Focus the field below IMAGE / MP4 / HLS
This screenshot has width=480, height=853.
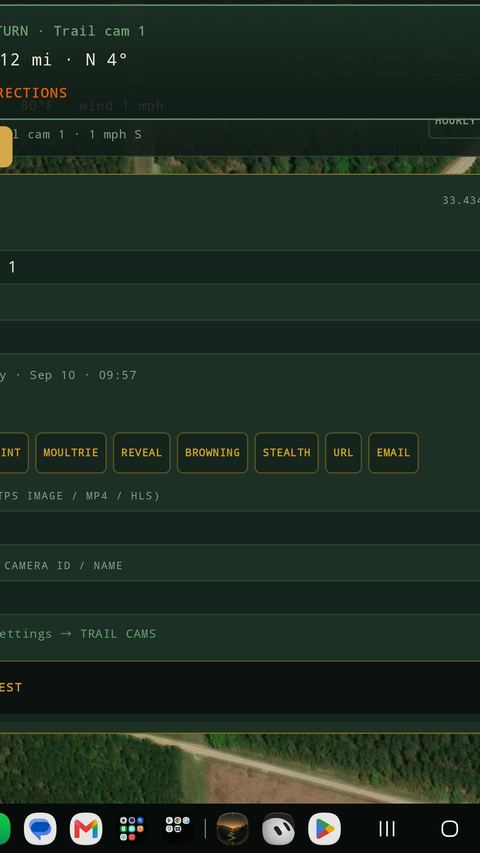[x=240, y=528]
